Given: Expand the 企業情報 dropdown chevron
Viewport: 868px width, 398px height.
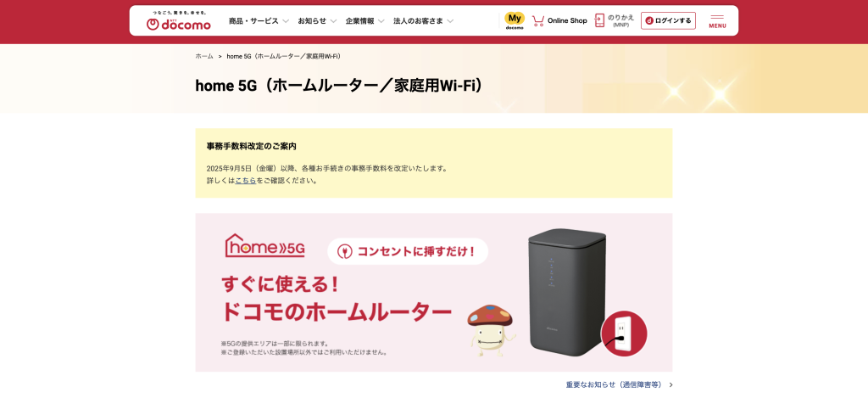Looking at the screenshot, I should click(x=381, y=21).
